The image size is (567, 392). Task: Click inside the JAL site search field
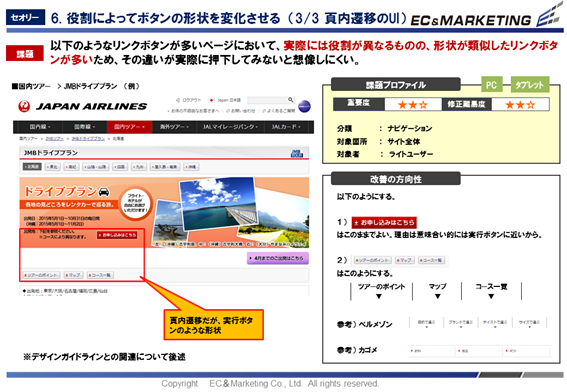pos(268,100)
